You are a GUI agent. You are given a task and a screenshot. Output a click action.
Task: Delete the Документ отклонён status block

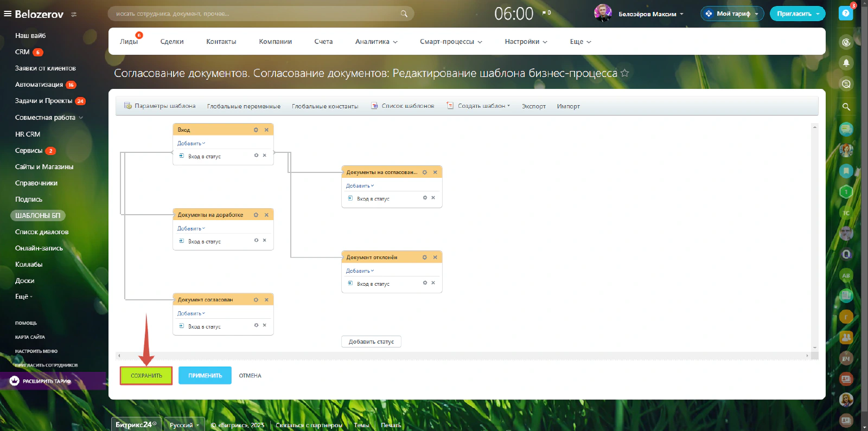click(x=435, y=257)
